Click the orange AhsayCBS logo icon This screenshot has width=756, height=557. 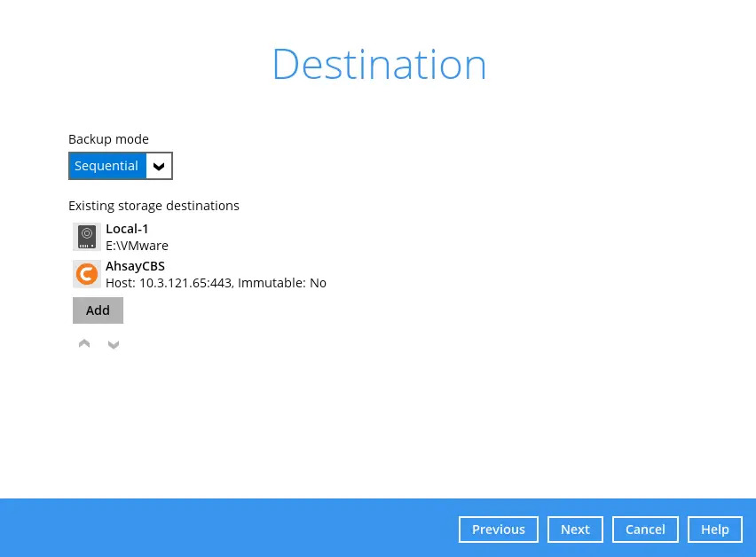pos(86,274)
